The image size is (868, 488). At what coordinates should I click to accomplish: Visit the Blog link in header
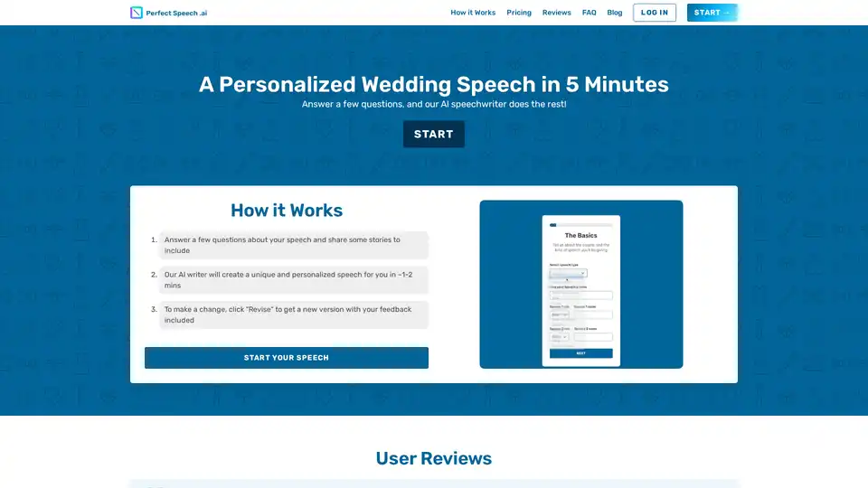coord(615,13)
